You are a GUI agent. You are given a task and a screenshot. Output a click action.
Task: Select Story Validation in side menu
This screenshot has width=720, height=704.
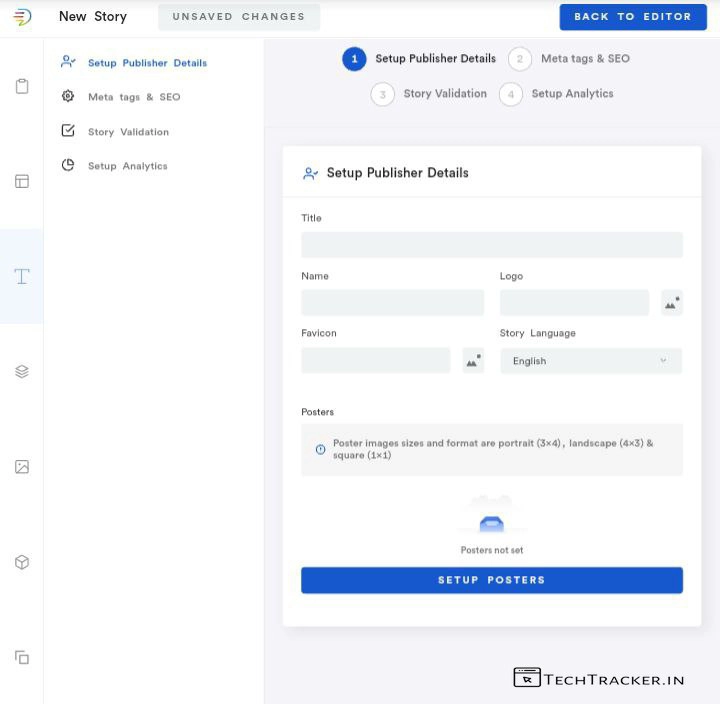128,132
